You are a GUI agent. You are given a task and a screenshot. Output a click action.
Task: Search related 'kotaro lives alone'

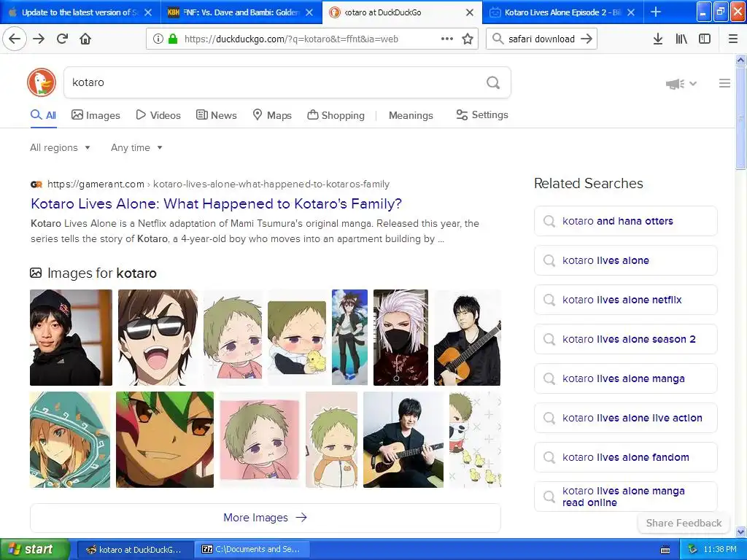click(625, 260)
